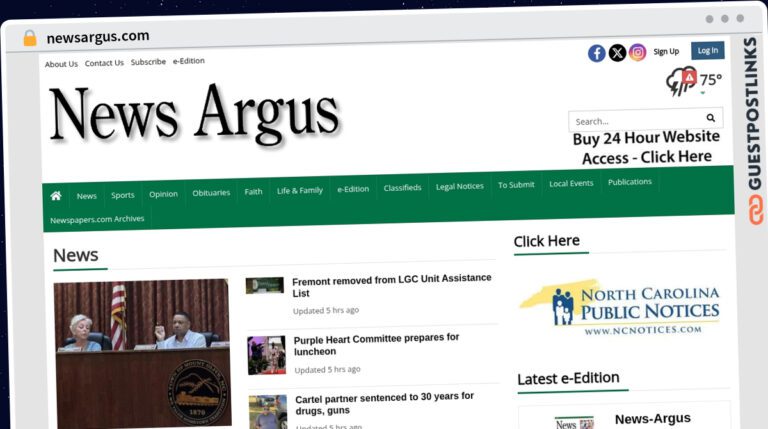Click the Cartel partner article thumbnail

coord(268,412)
